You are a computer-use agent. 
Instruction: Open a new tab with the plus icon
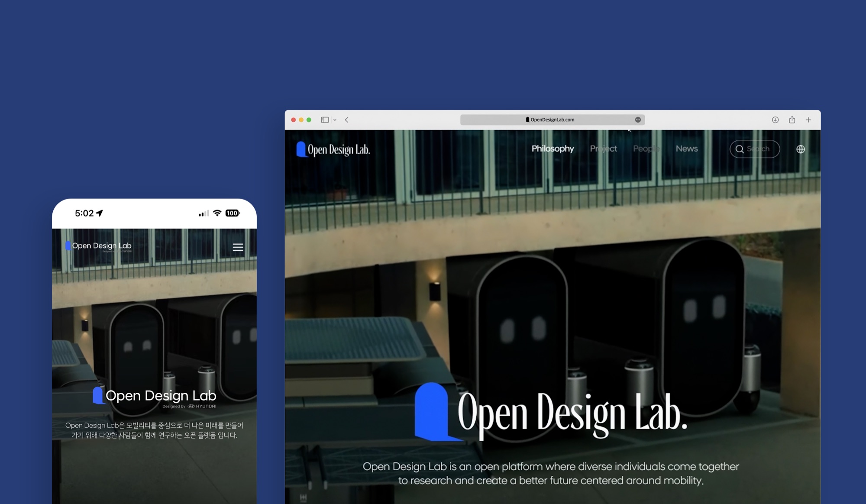(x=808, y=120)
